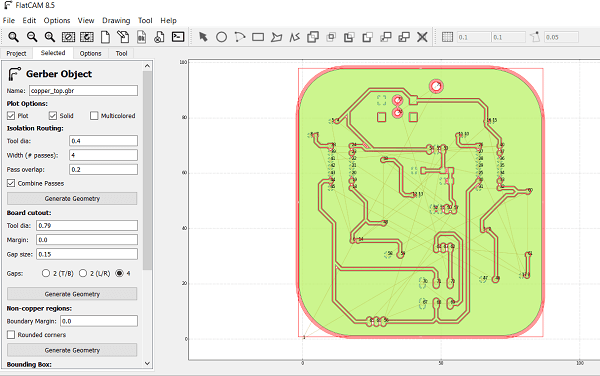Choose the Add Path drawing tool
This screenshot has height=376, width=600.
(x=295, y=37)
